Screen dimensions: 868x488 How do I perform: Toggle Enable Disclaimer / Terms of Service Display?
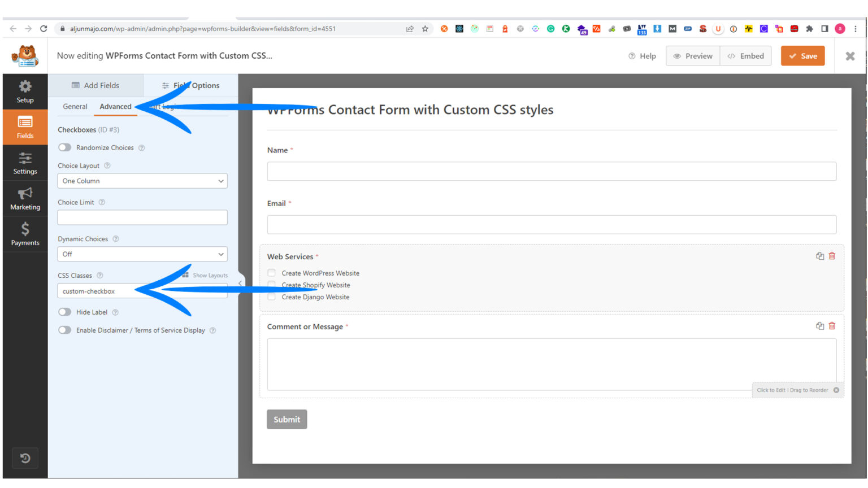point(65,330)
